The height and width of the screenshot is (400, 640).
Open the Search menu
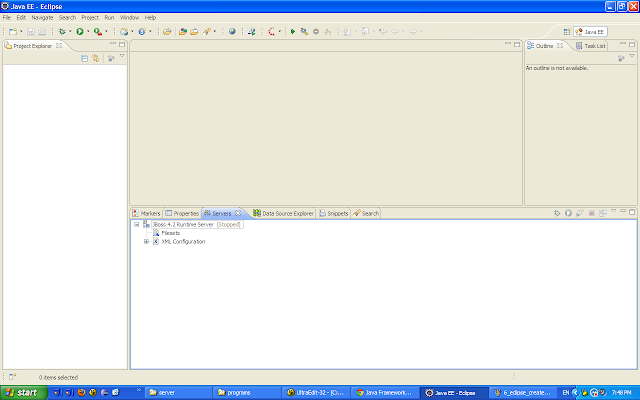[67, 18]
